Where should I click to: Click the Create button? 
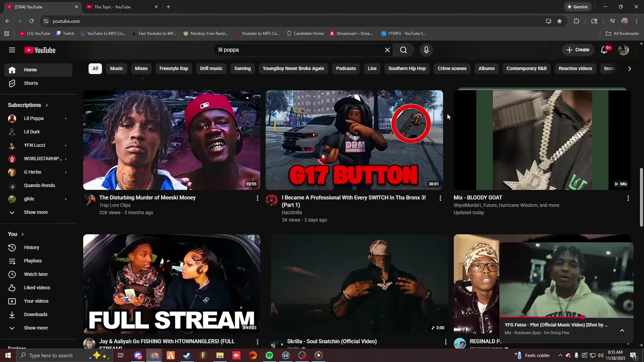pyautogui.click(x=578, y=50)
